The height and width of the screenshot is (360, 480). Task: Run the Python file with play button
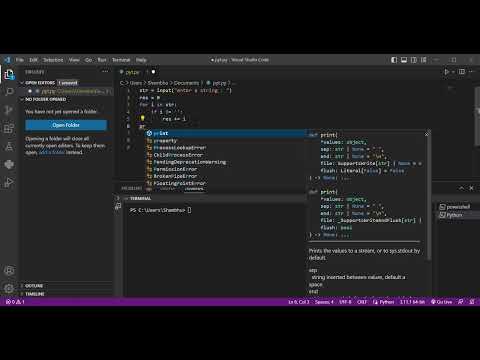click(446, 72)
